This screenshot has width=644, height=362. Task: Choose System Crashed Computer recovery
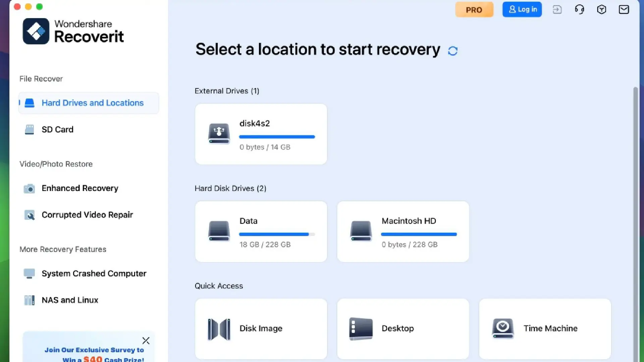click(94, 273)
